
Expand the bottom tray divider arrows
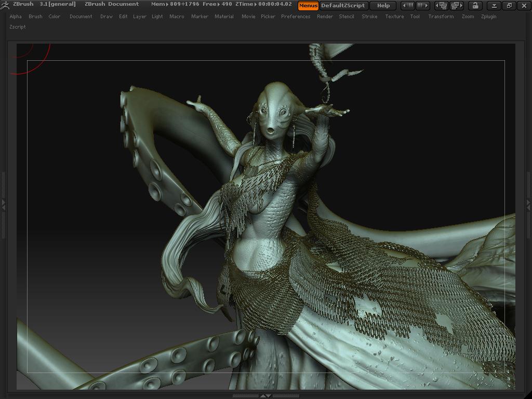point(265,396)
